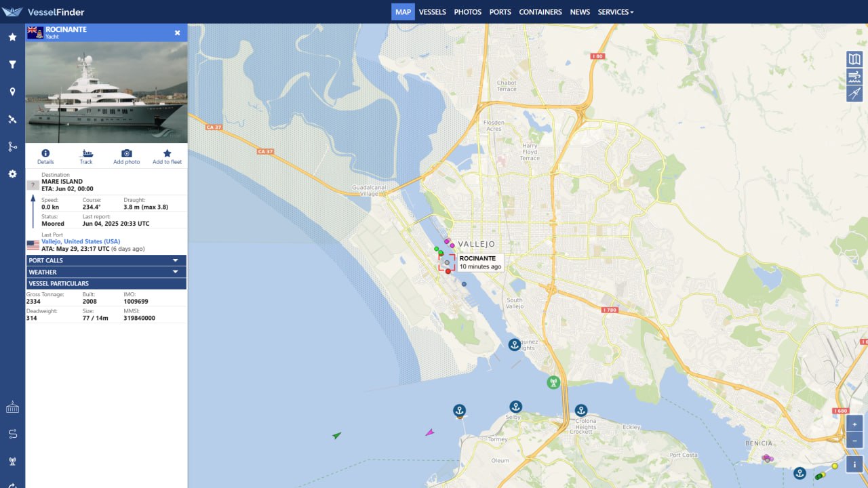Open the PORTS menu item
Image resolution: width=868 pixels, height=488 pixels.
click(500, 12)
